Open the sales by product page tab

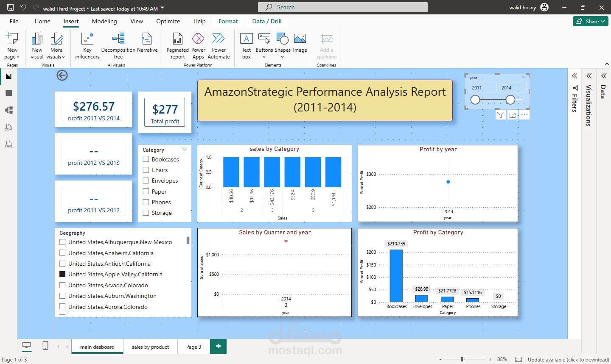pos(150,347)
